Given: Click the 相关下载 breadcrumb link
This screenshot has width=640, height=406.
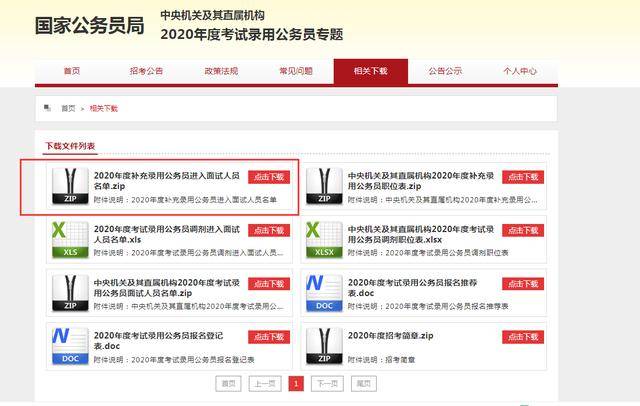Looking at the screenshot, I should pos(104,109).
